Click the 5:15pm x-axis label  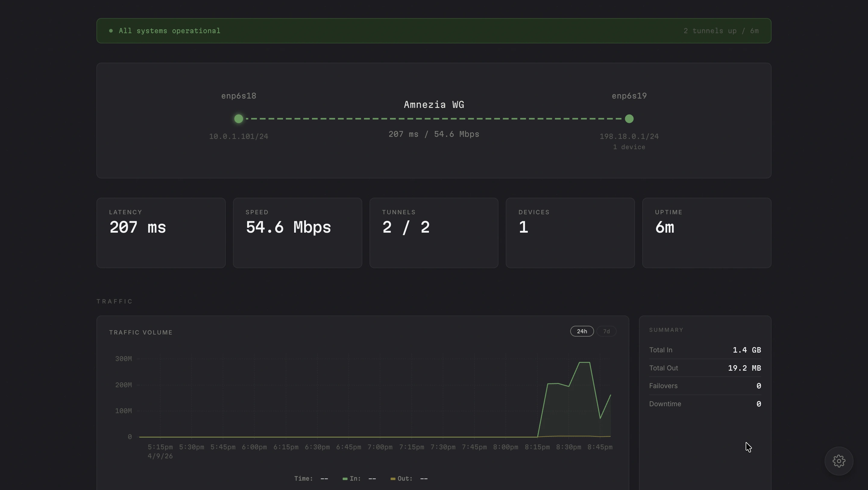click(x=160, y=447)
